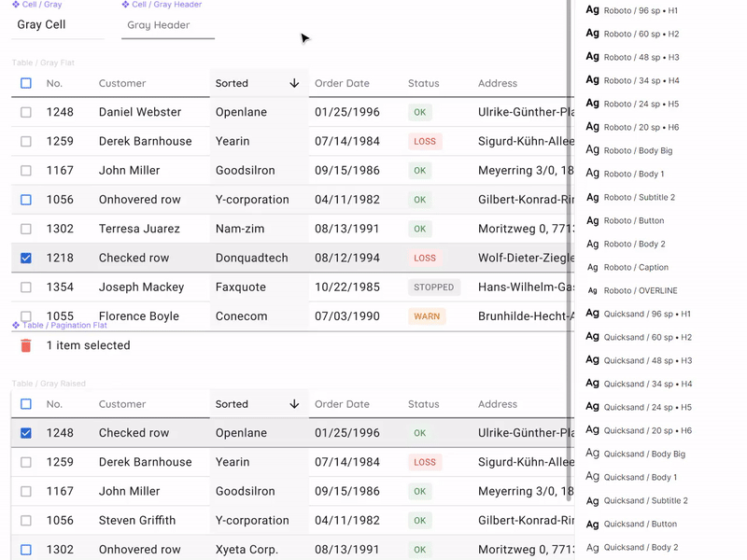The height and width of the screenshot is (560, 747).
Task: Click the Ag preview for Roboto / 20 sp H6
Action: pos(592,127)
